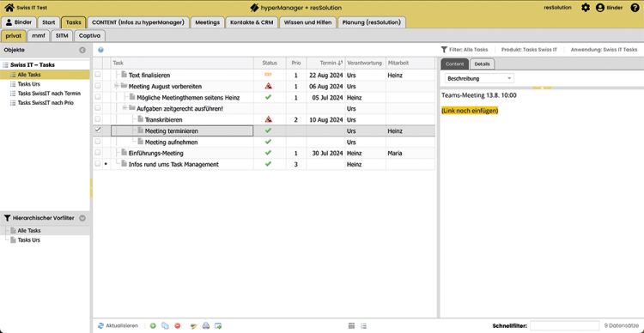Screen dimensions: 644x333
Task: Switch to the mmf sub-tab
Action: pyautogui.click(x=38, y=36)
